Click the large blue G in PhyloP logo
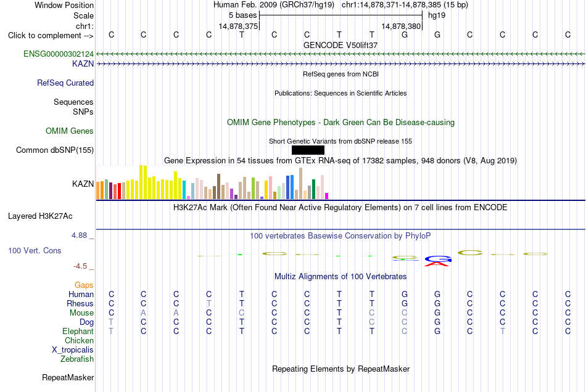This screenshot has height=392, width=586. tap(438, 258)
